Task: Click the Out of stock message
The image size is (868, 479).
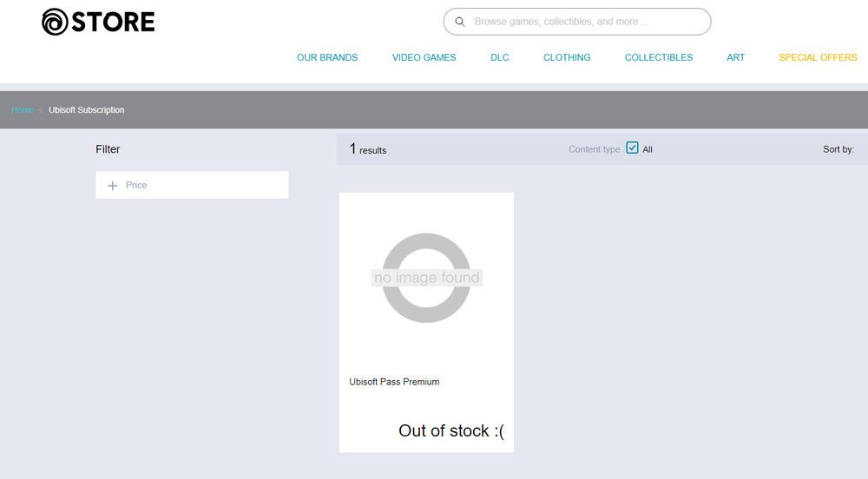Action: pyautogui.click(x=451, y=430)
